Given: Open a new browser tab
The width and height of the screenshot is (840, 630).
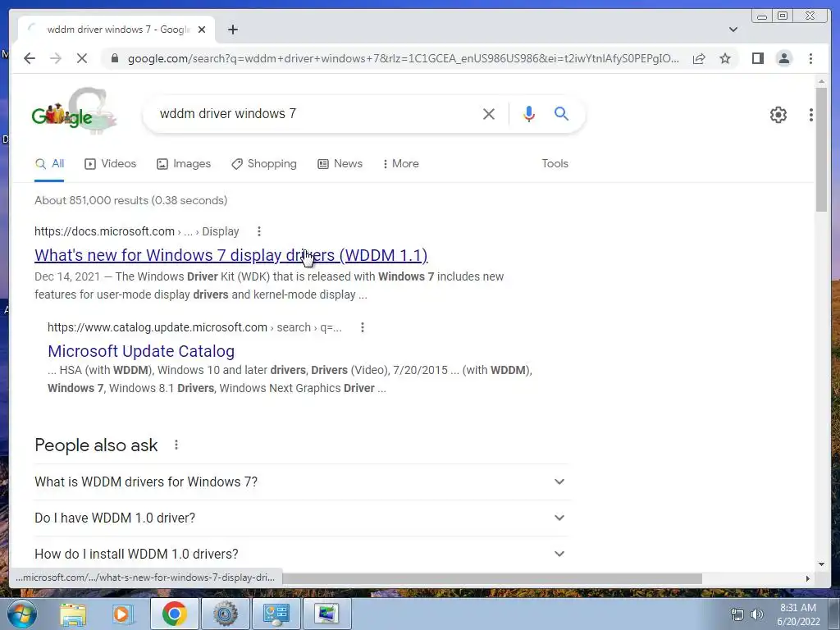Looking at the screenshot, I should [232, 30].
